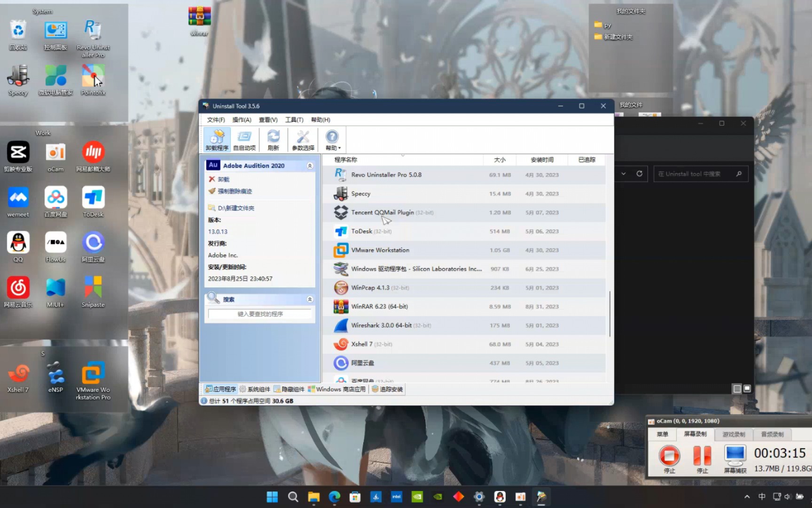The image size is (812, 508).
Task: Open the 工具(T) menu
Action: (294, 120)
